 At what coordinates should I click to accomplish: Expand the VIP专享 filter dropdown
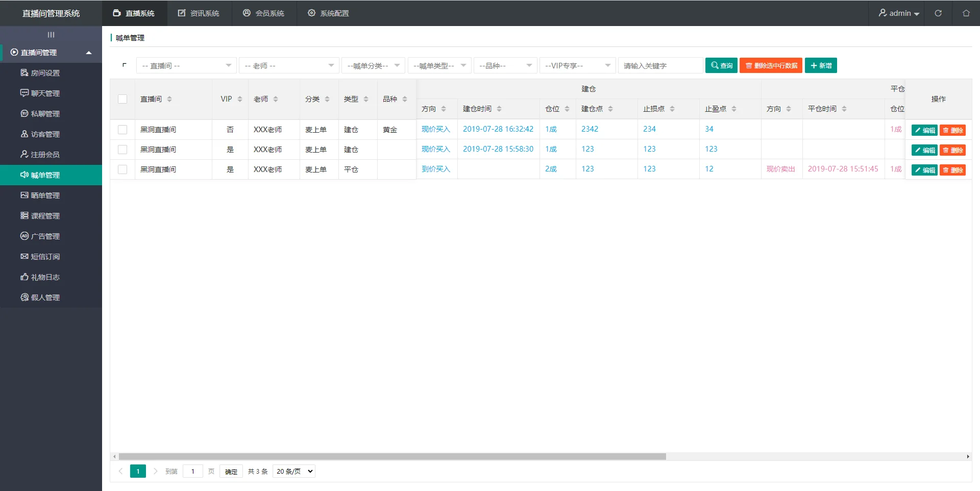tap(577, 66)
